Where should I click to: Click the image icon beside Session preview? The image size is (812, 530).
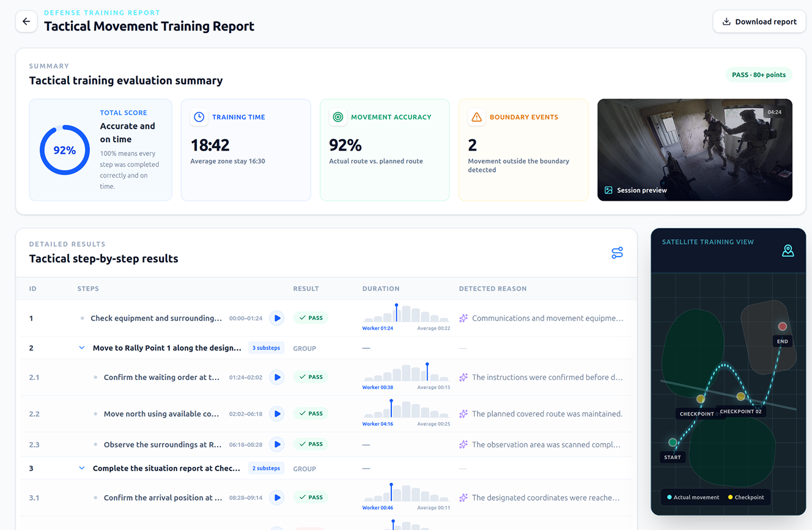click(x=608, y=190)
